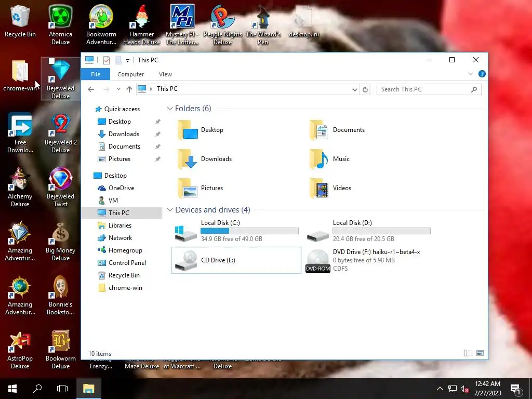Go up one level with the up arrow
The height and width of the screenshot is (399, 532).
tap(129, 89)
